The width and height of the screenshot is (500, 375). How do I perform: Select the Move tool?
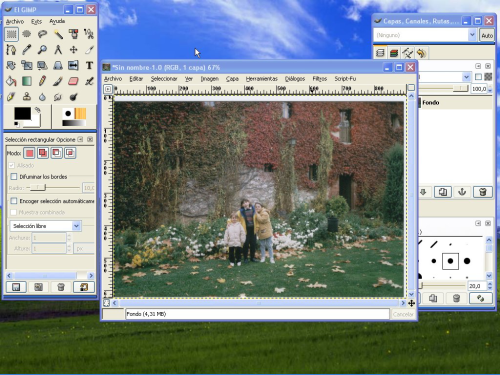click(x=73, y=50)
